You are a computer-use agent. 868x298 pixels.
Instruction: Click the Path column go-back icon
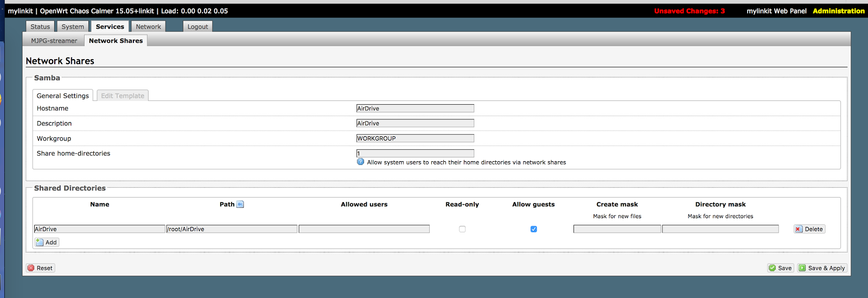tap(240, 205)
